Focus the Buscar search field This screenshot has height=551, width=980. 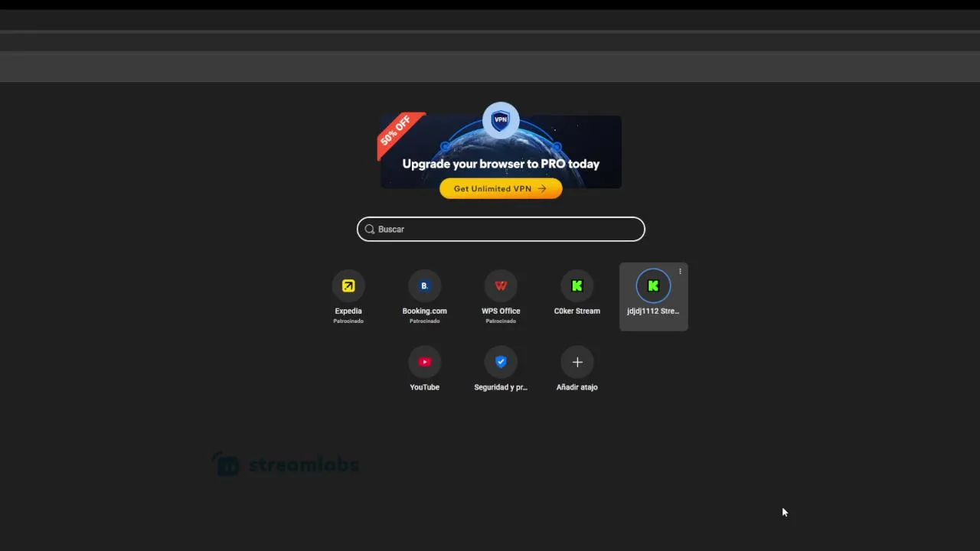coord(501,229)
